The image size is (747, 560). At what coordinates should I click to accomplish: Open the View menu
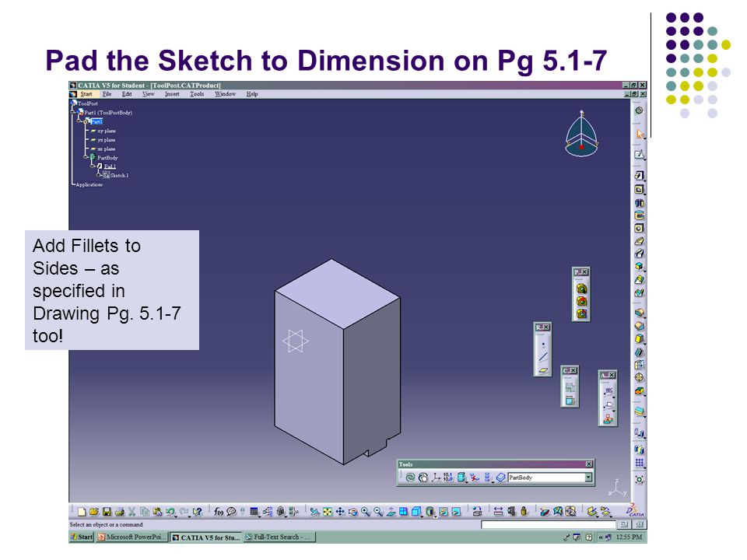pyautogui.click(x=148, y=94)
